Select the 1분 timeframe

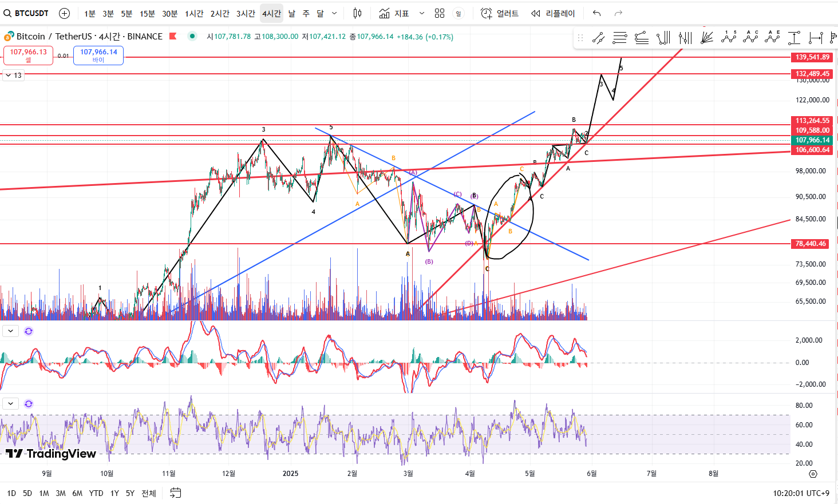tap(90, 13)
